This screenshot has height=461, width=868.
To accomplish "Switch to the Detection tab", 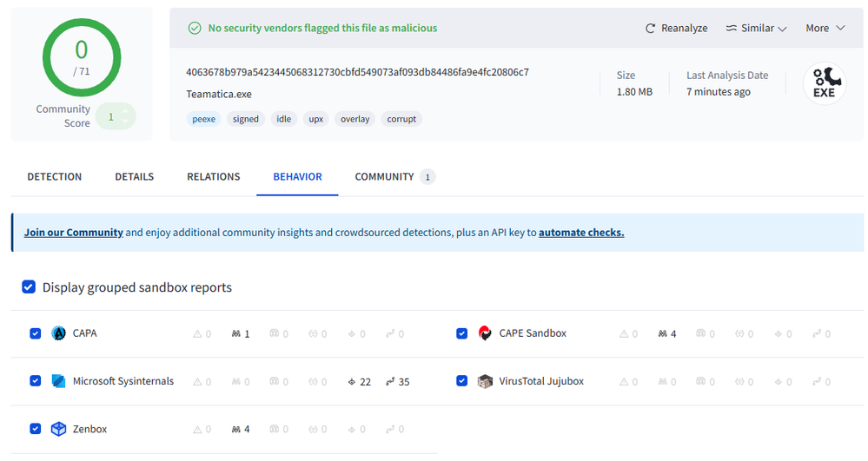I will (54, 176).
